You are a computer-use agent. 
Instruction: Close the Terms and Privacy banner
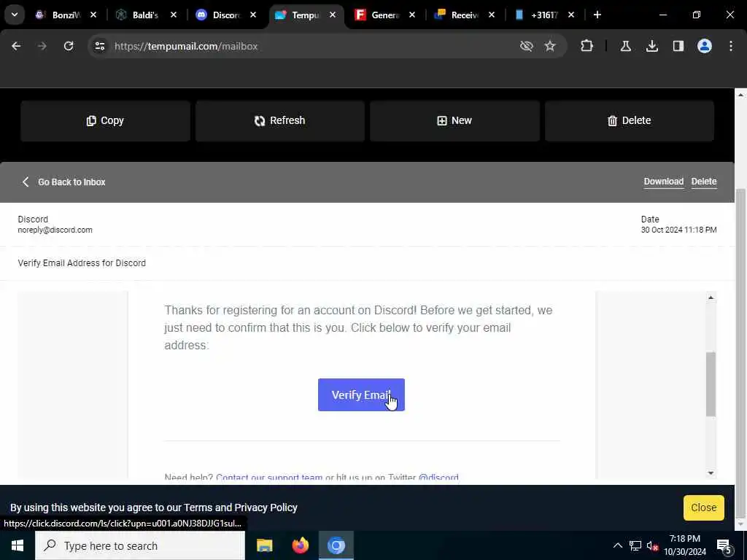click(x=704, y=507)
